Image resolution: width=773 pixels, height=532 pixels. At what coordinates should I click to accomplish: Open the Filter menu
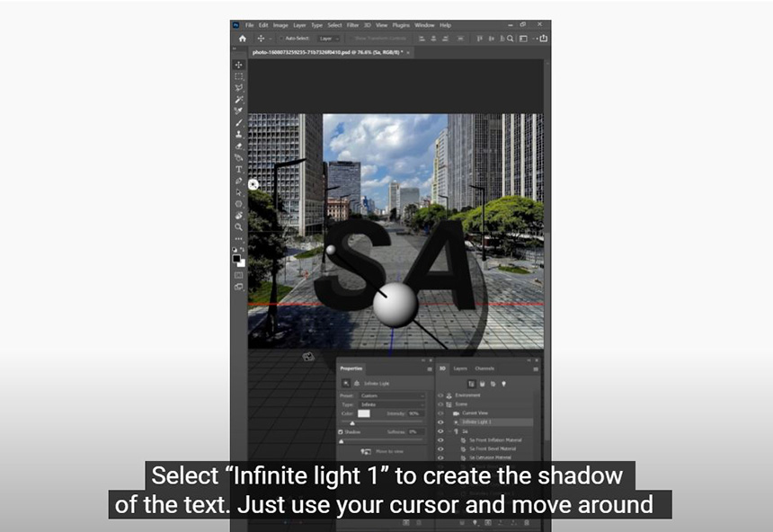(x=352, y=25)
